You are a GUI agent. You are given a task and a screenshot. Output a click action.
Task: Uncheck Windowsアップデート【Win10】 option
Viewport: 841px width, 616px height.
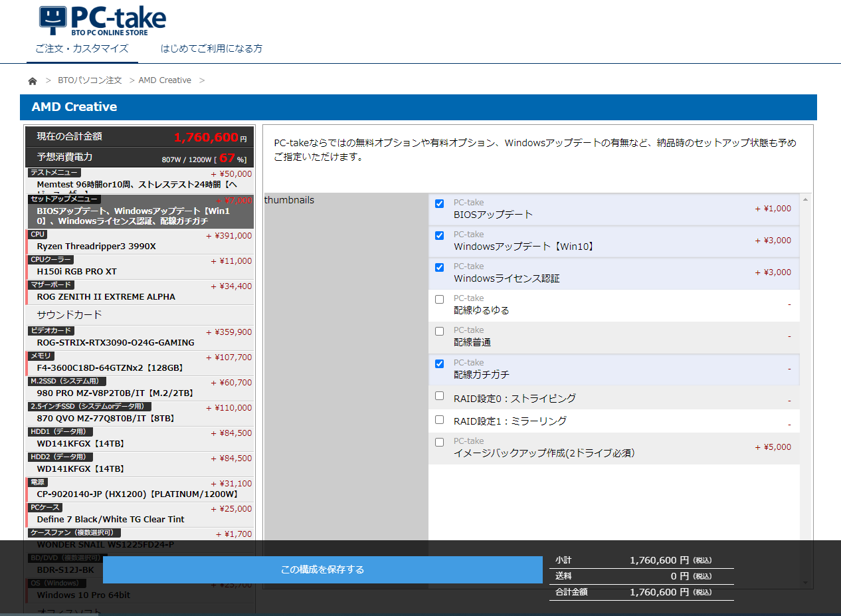pos(439,235)
